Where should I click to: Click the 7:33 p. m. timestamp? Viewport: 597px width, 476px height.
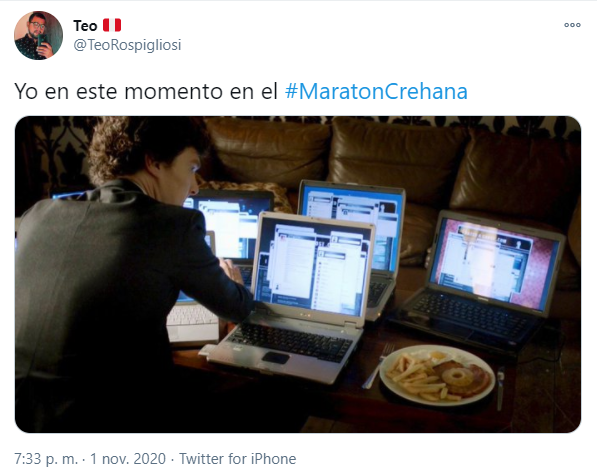click(46, 459)
